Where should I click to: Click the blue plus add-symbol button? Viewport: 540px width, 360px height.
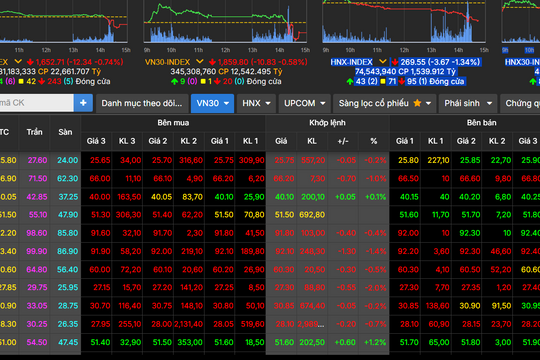(x=83, y=103)
